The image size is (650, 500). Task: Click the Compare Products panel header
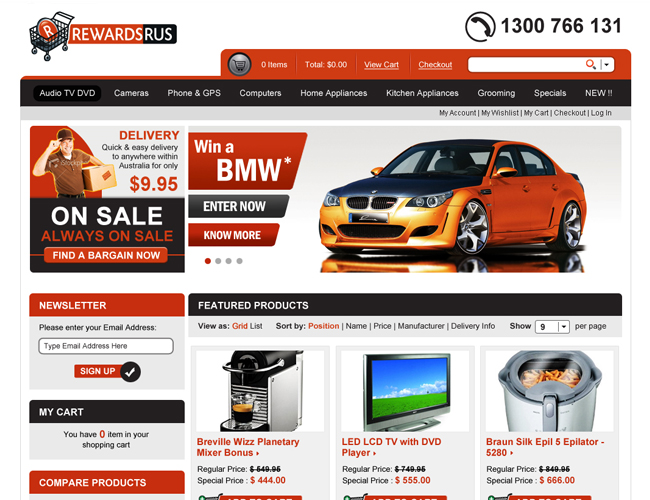coord(107,482)
